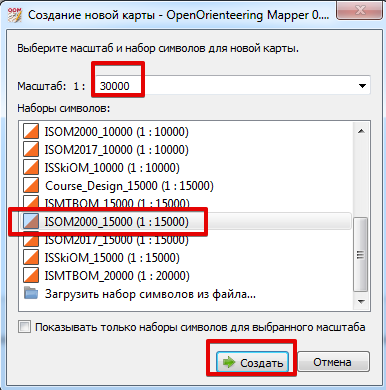Click the symbol list scroll down arrow
The width and height of the screenshot is (386, 390).
point(361,301)
